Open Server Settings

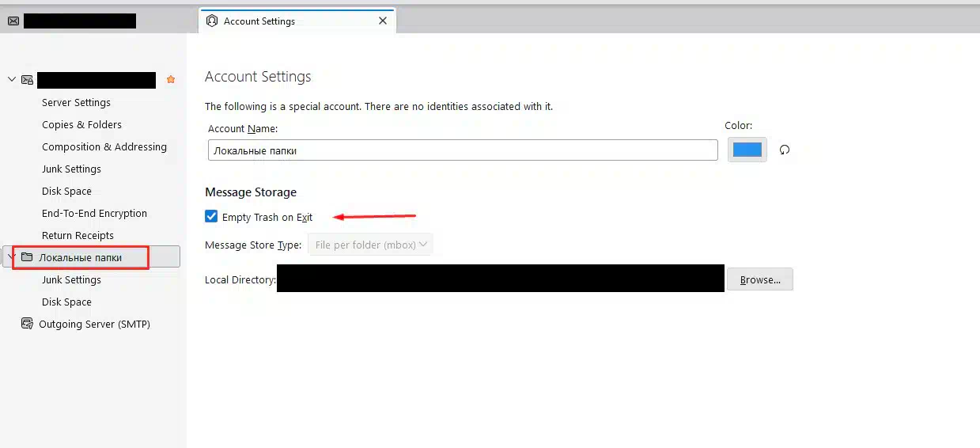coord(76,103)
